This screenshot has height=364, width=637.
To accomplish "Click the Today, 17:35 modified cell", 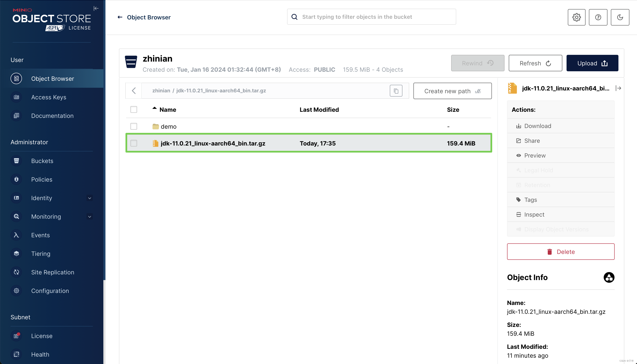I will (x=317, y=143).
